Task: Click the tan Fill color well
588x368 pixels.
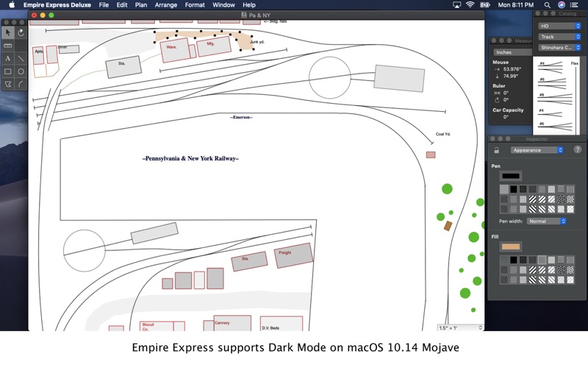Action: point(510,247)
